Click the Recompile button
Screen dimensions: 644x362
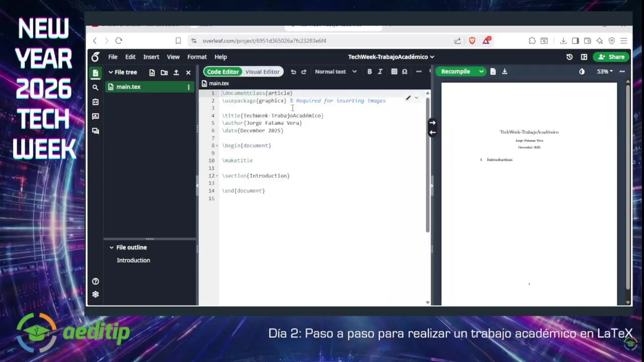456,71
